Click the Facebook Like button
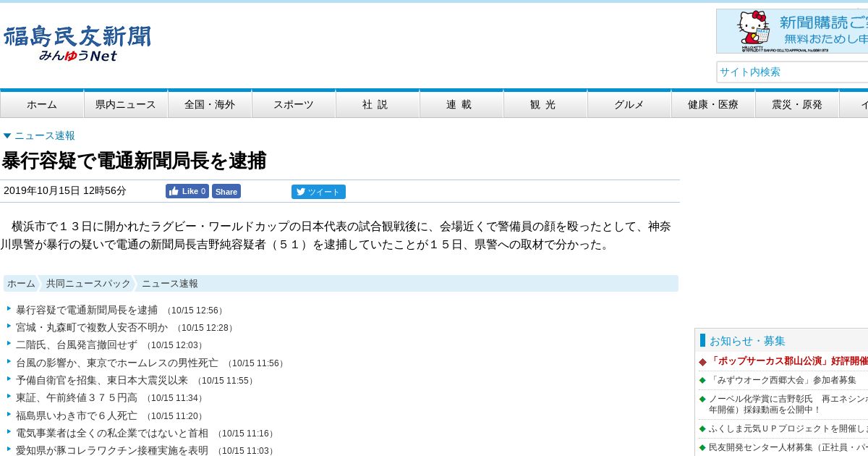The image size is (868, 456). click(x=187, y=191)
